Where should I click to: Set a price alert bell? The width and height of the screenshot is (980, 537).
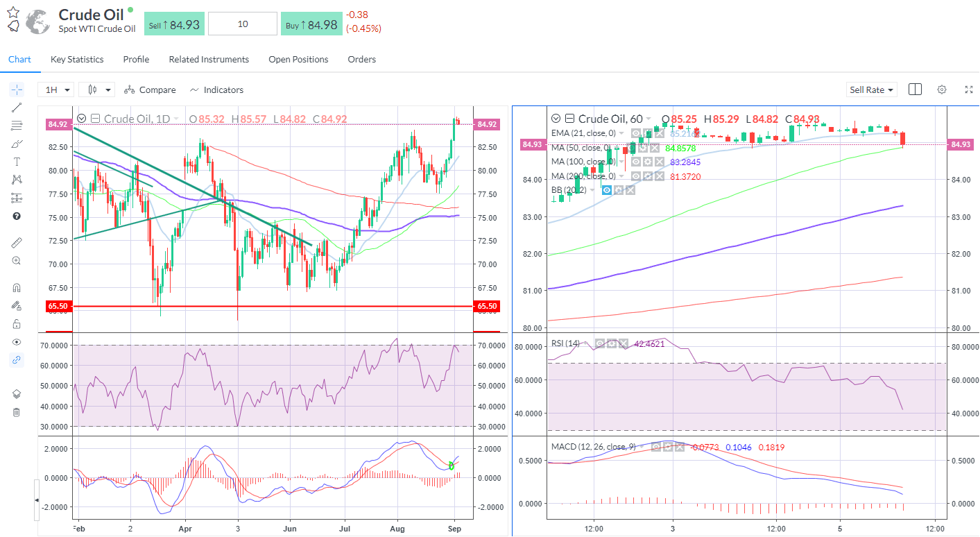(13, 26)
